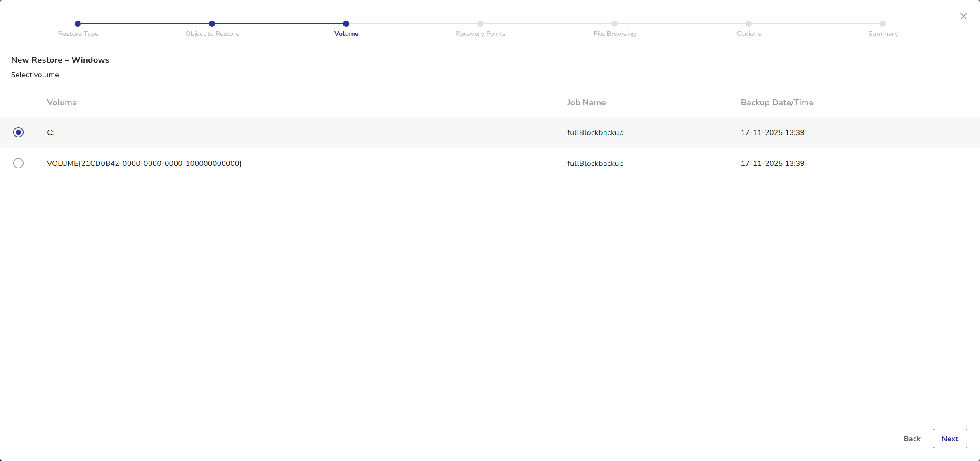Go Back to previous step
The width and height of the screenshot is (980, 461).
coord(912,439)
